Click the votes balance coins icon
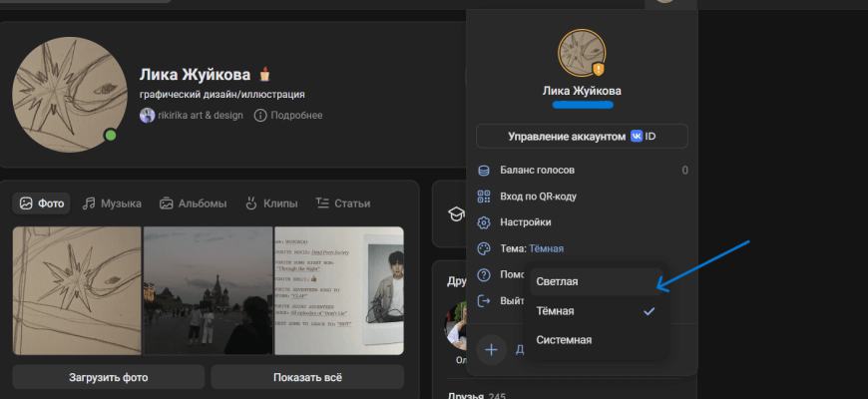 [x=485, y=171]
